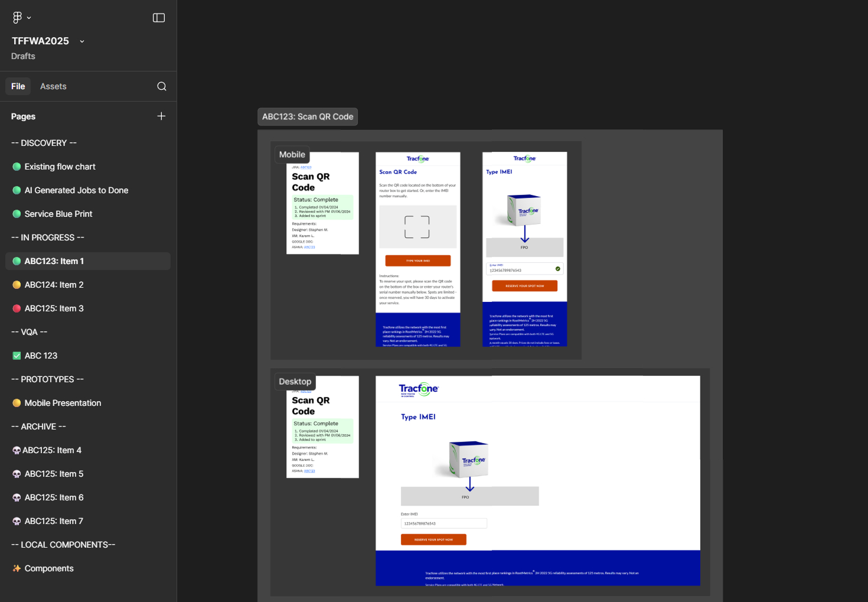Viewport: 868px width, 602px height.
Task: Select the File tab
Action: 18,86
